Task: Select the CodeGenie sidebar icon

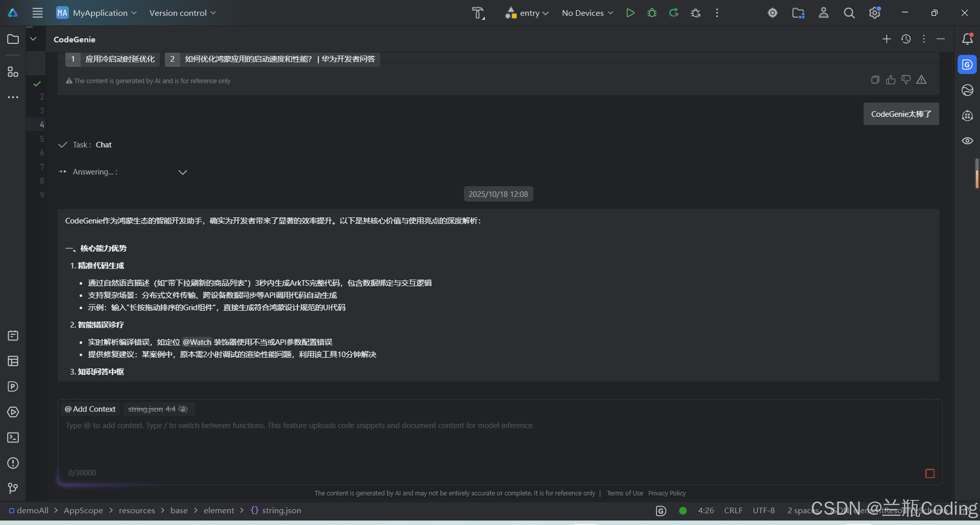Action: click(967, 65)
